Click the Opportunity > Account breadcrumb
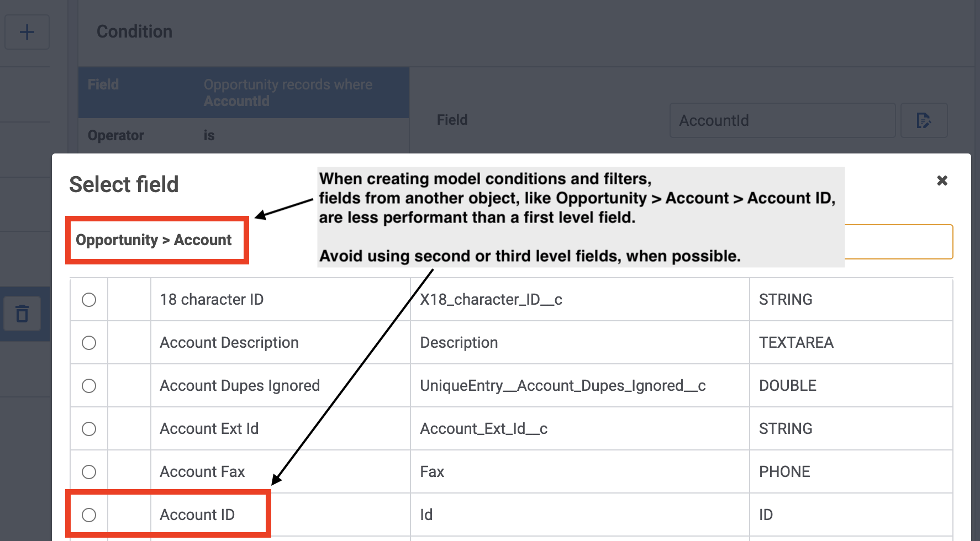 (x=154, y=240)
